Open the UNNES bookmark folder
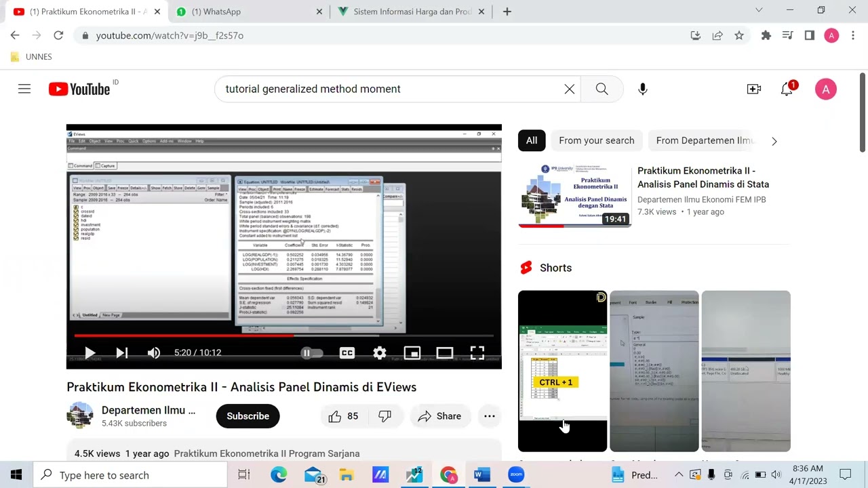Screen dimensions: 868x488 coord(31,57)
